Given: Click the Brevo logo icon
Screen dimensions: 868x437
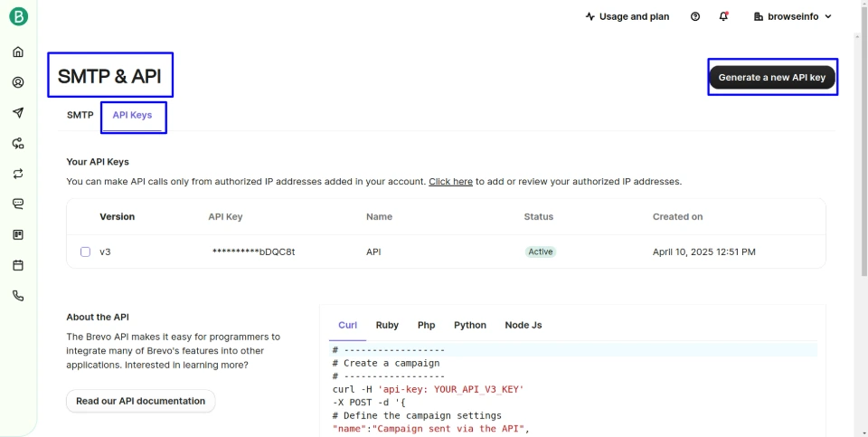Looking at the screenshot, I should coord(18,16).
